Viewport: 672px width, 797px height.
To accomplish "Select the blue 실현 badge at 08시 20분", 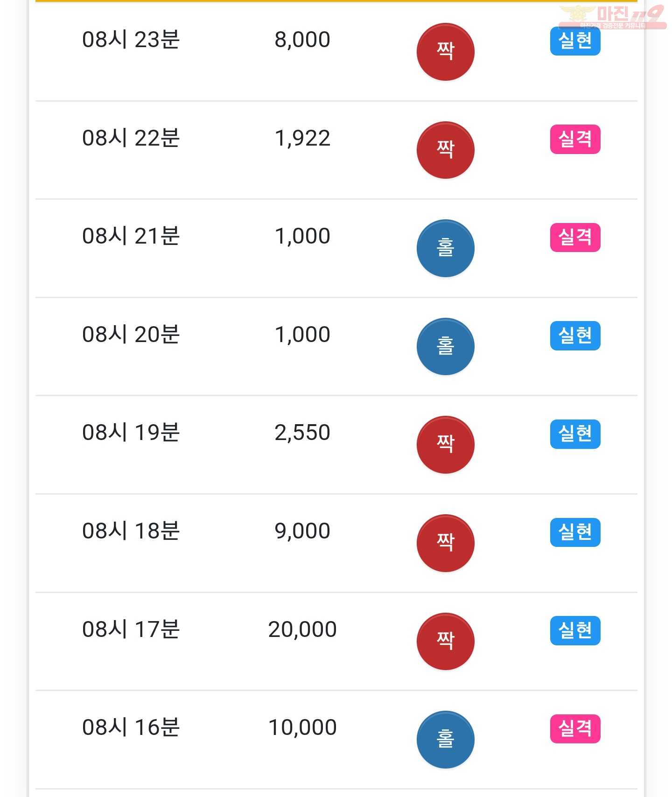I will coord(575,336).
